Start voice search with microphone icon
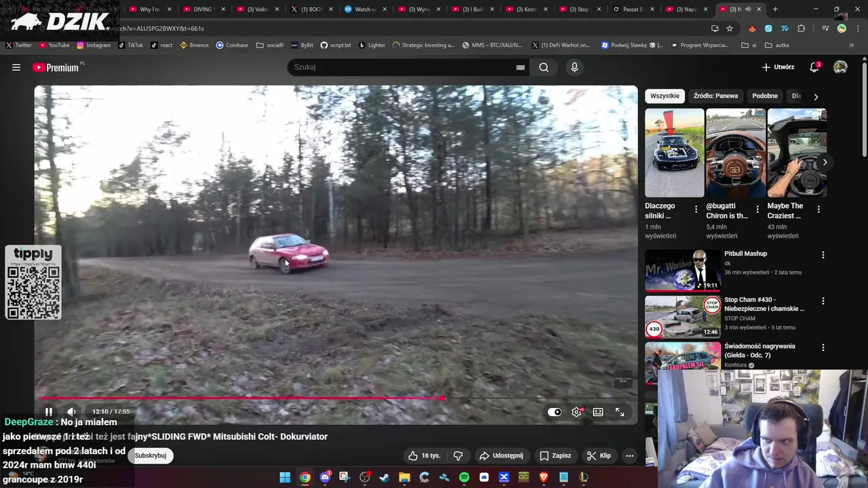868x488 pixels. 574,67
